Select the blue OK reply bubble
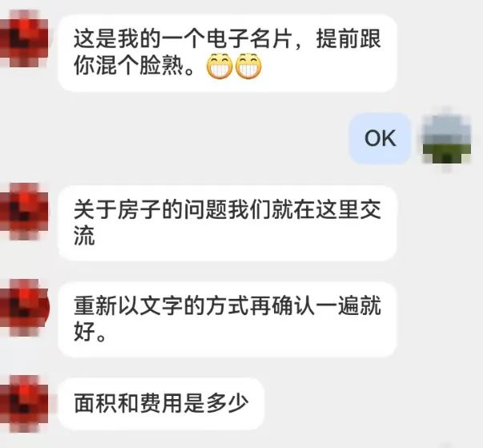483x448 pixels. [x=380, y=139]
